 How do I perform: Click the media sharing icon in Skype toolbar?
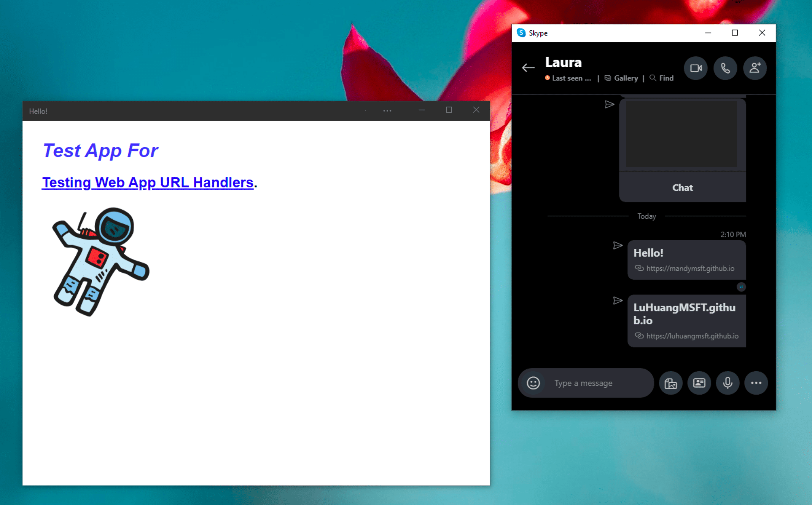(670, 383)
